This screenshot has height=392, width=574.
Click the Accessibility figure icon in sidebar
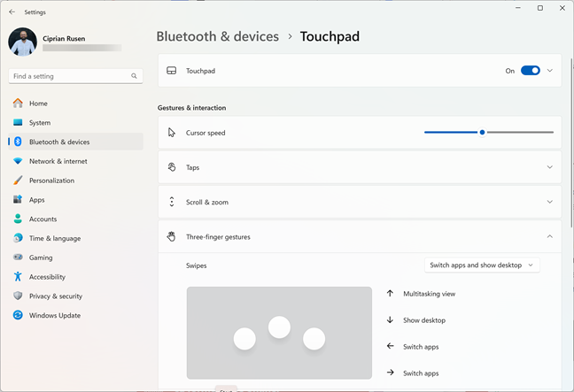point(18,276)
